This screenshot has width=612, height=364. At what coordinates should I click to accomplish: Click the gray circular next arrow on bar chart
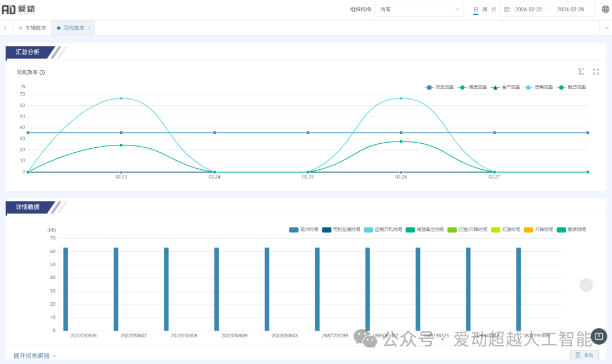(586, 285)
